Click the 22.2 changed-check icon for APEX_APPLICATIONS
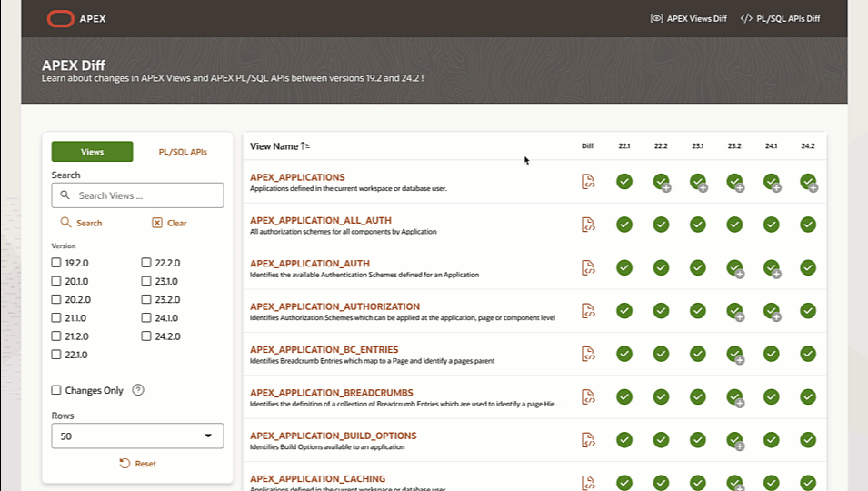Screen dimensions: 868x491 pyautogui.click(x=662, y=182)
